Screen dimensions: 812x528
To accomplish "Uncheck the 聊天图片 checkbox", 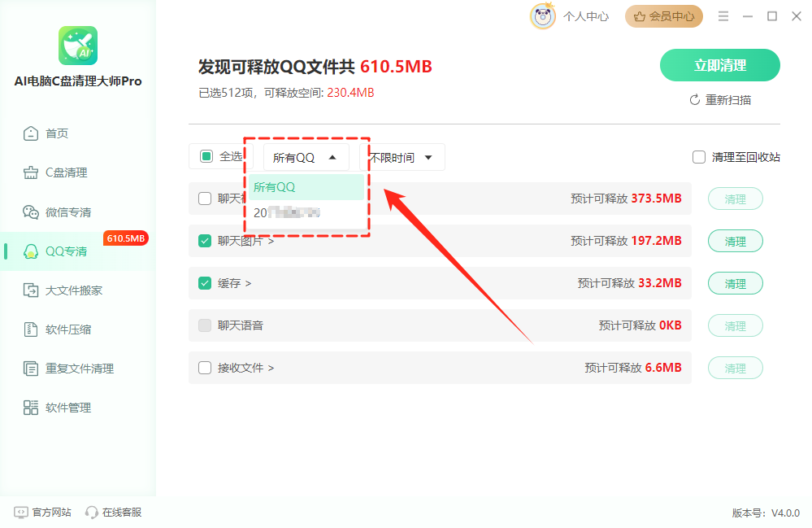I will coord(205,241).
